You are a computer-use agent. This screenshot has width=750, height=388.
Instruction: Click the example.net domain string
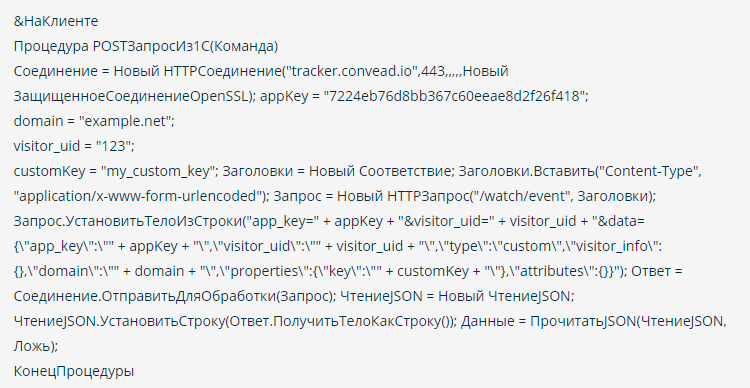[x=127, y=121]
